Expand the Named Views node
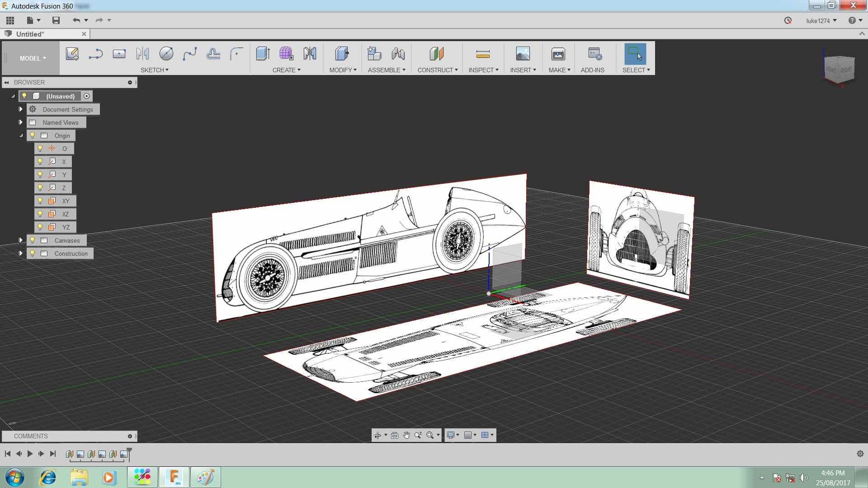Viewport: 868px width, 488px height. [x=20, y=122]
